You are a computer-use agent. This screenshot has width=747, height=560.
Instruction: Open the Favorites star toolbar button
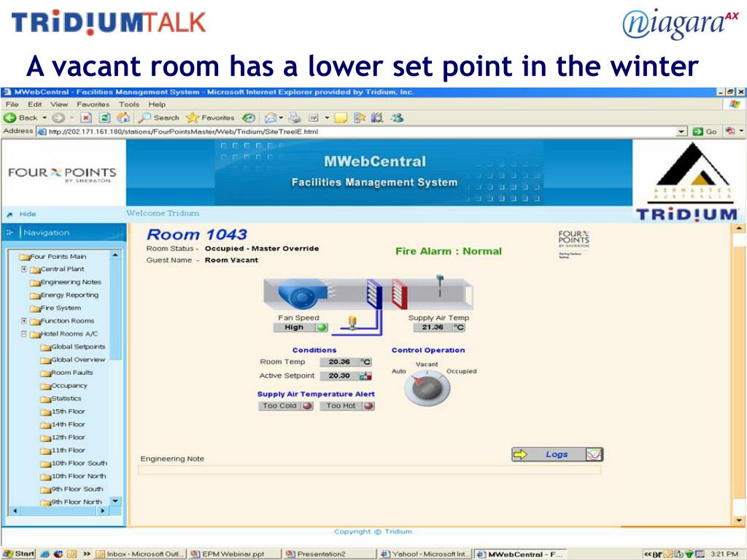pos(211,117)
